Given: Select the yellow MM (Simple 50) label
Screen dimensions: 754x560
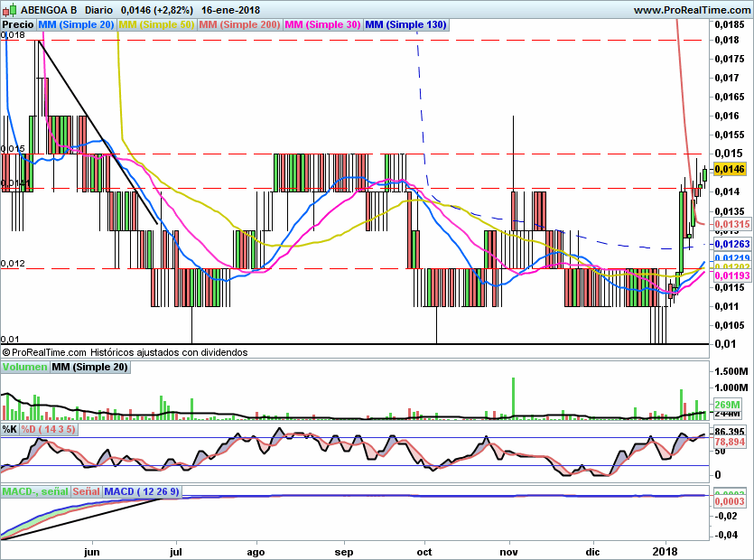Looking at the screenshot, I should coord(156,24).
